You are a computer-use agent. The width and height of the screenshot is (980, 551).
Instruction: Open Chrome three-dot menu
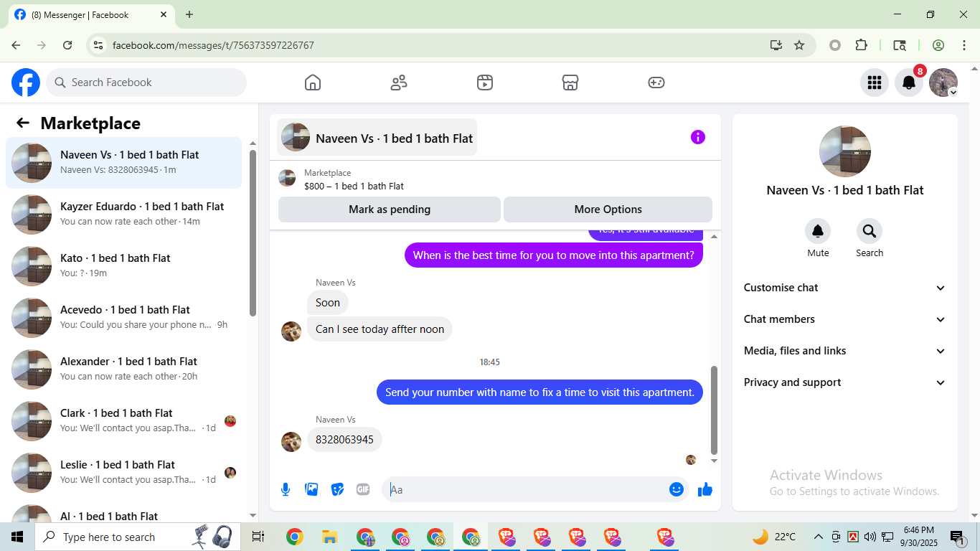click(963, 45)
